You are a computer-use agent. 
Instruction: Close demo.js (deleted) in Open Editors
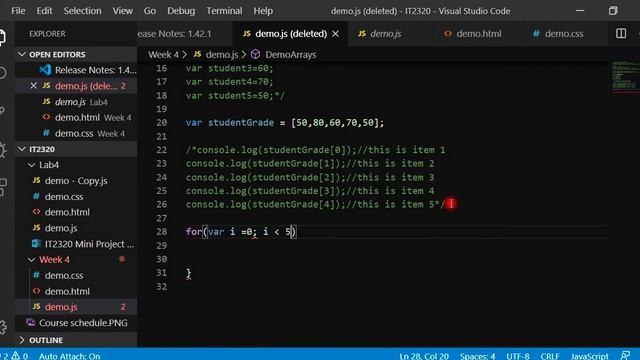click(x=33, y=86)
